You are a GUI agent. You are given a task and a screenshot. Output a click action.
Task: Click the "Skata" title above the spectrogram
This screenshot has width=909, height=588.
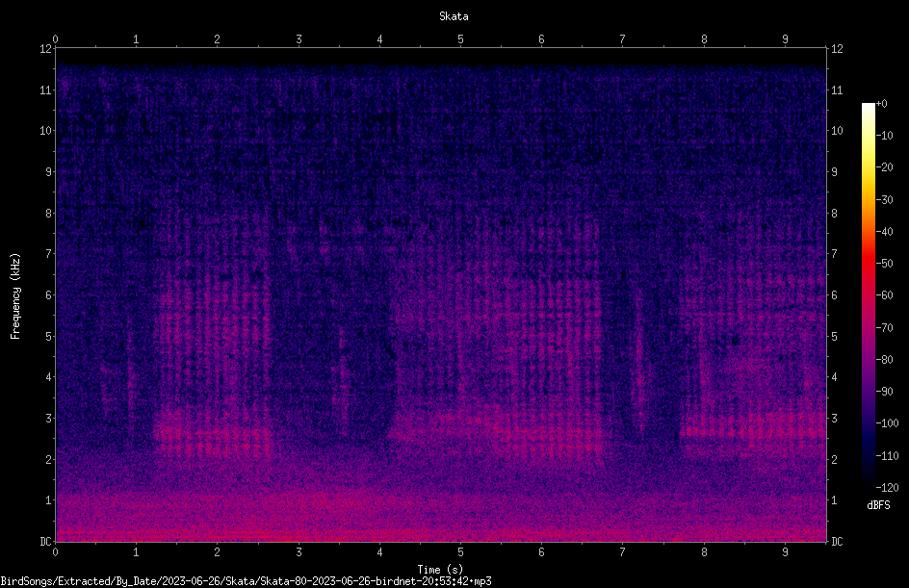(x=454, y=16)
